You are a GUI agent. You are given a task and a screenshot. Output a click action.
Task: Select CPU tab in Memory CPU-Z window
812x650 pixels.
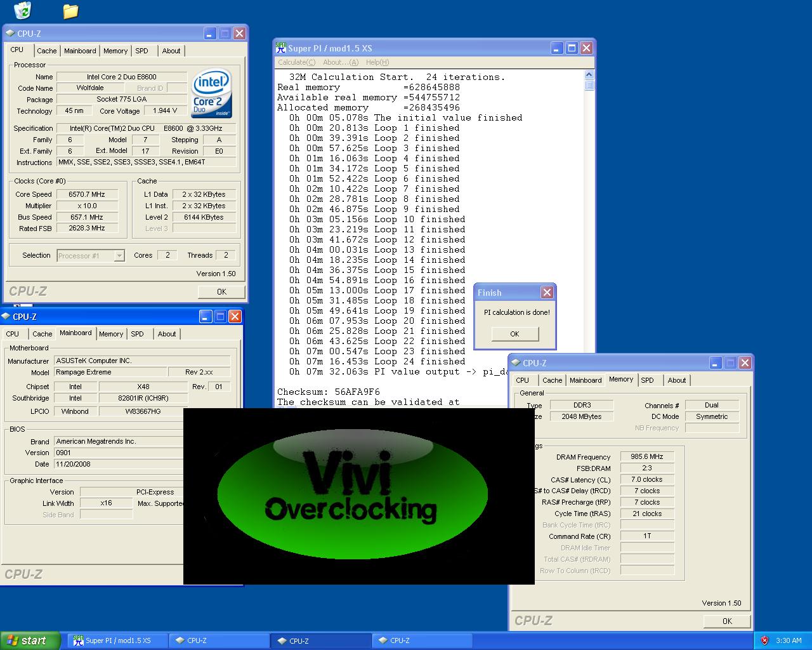pyautogui.click(x=523, y=380)
